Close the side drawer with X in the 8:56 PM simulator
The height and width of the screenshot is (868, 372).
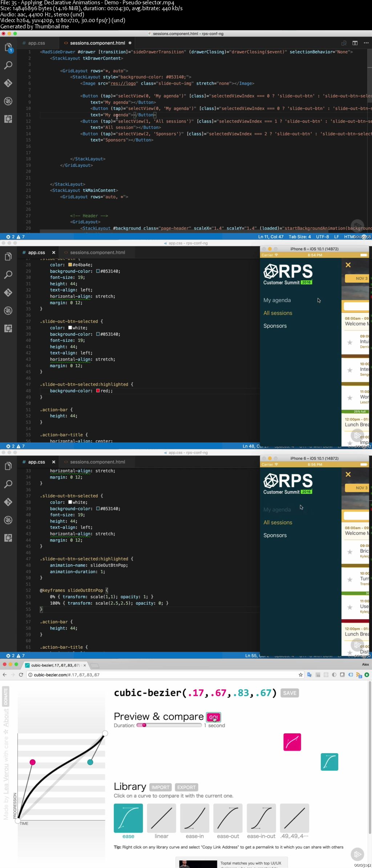(x=348, y=474)
